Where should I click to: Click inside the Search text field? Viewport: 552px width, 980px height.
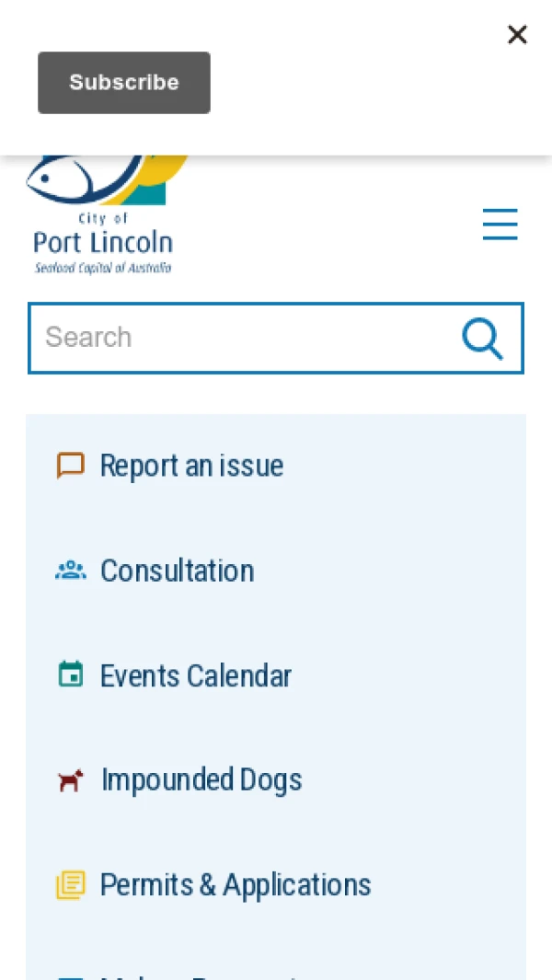[x=239, y=338]
